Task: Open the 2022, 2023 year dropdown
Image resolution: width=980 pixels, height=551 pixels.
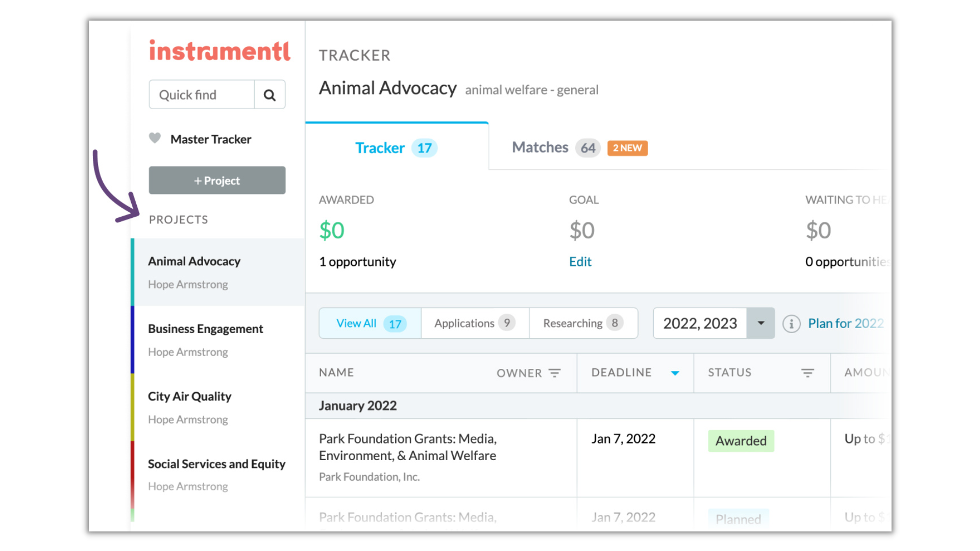Action: click(x=761, y=323)
